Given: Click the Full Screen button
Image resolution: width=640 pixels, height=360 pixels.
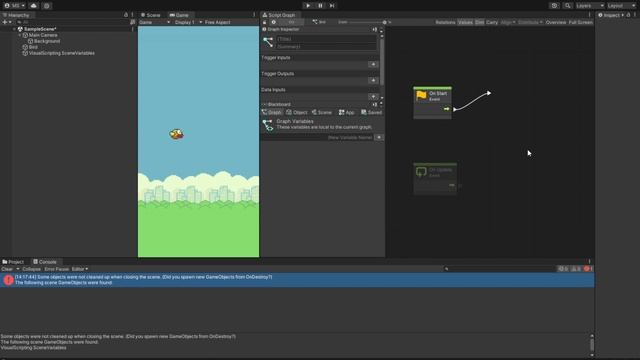Looking at the screenshot, I should coord(580,22).
